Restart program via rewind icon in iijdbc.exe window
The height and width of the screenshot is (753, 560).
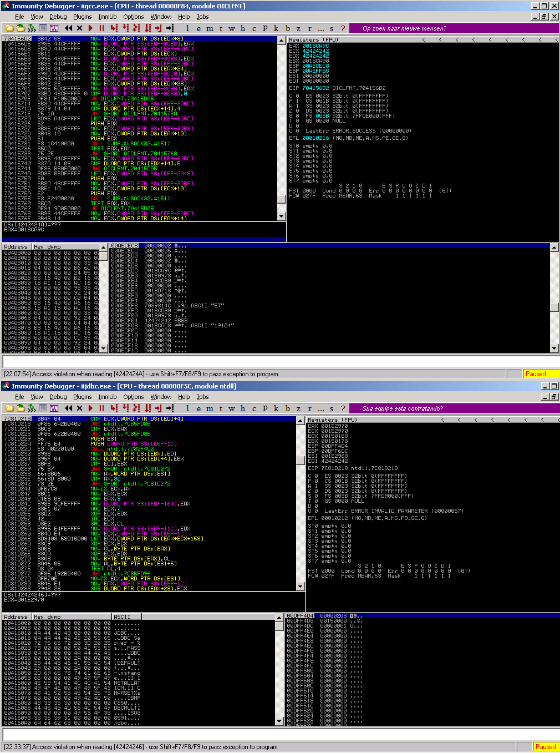(68, 408)
